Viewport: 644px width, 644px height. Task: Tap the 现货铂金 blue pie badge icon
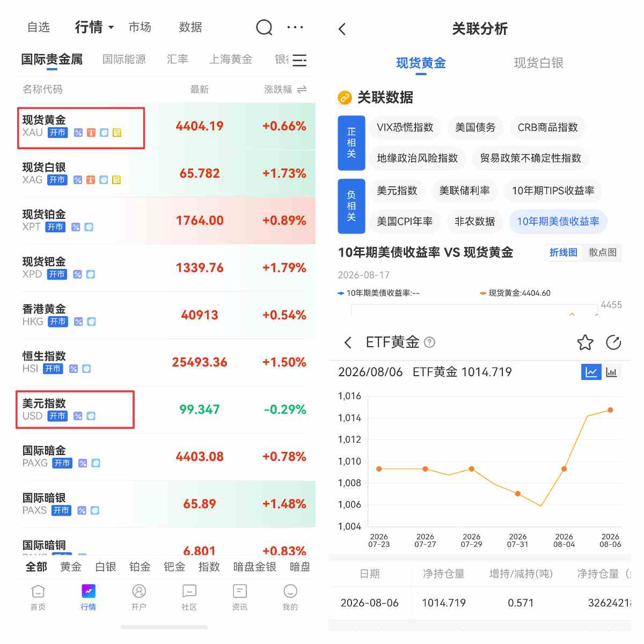(89, 227)
